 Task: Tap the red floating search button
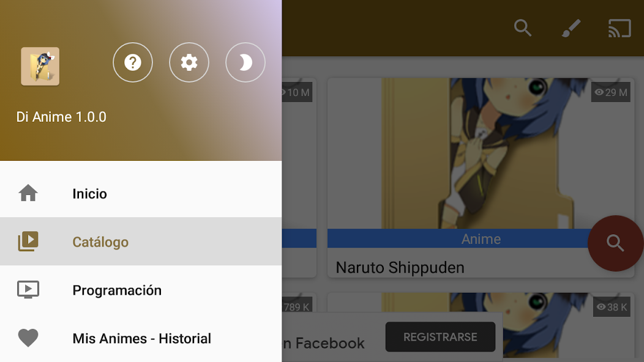[x=615, y=243]
